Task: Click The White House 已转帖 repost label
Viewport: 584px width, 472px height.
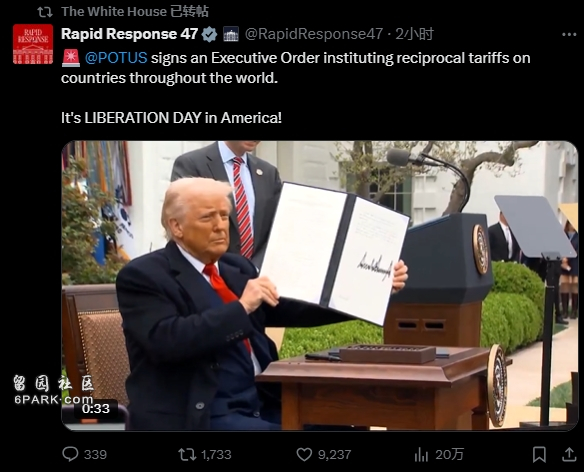Action: coord(135,12)
